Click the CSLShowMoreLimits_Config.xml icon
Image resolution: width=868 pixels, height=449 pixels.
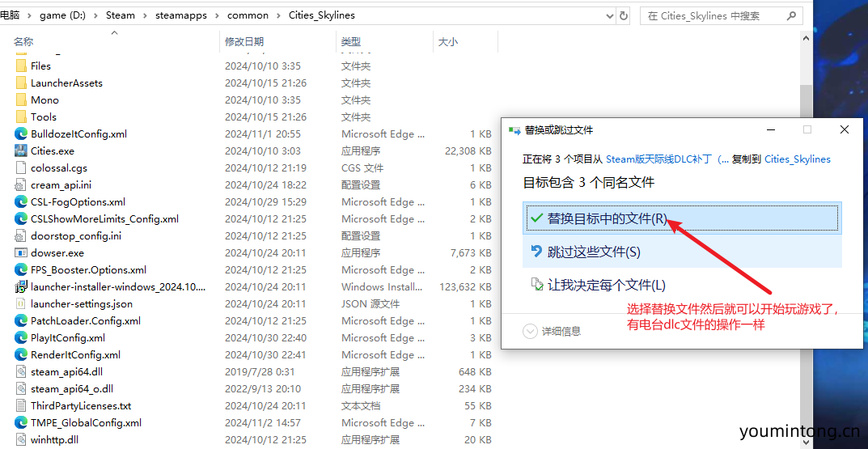point(21,218)
